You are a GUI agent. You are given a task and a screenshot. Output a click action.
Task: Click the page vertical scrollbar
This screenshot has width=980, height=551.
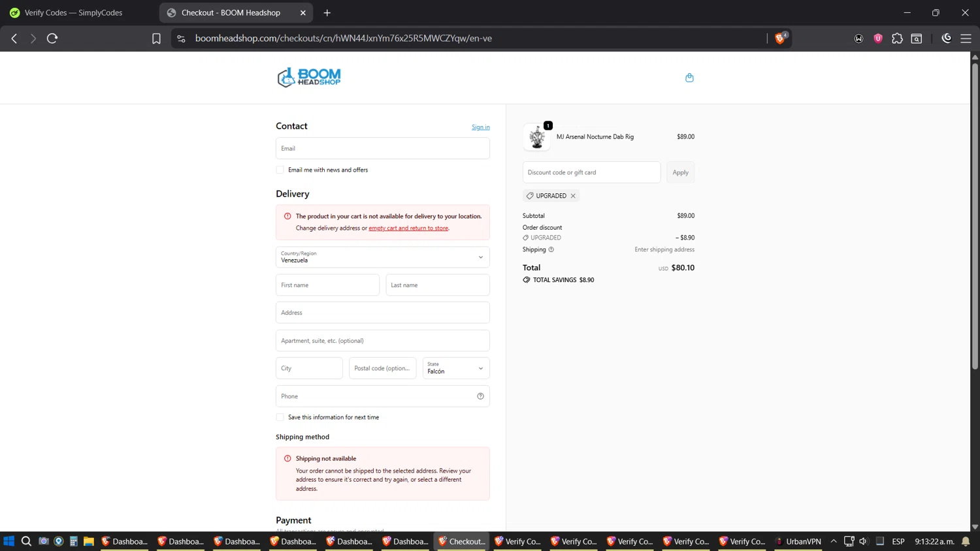click(x=975, y=215)
